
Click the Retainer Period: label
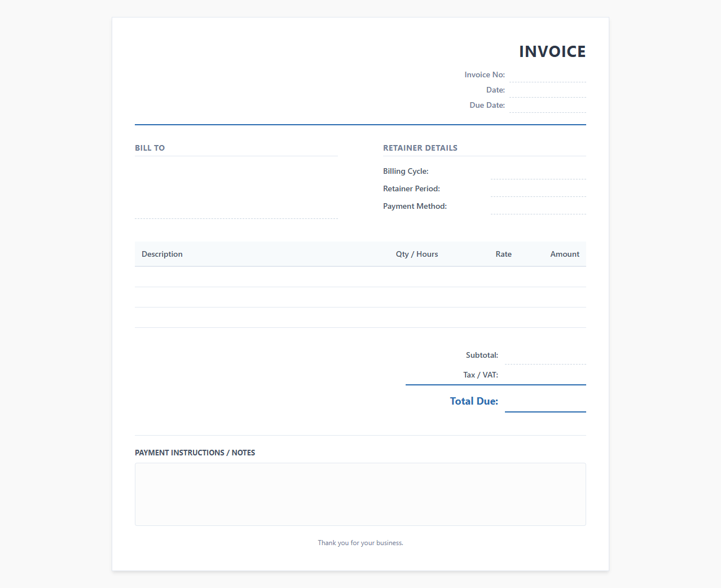coord(411,189)
